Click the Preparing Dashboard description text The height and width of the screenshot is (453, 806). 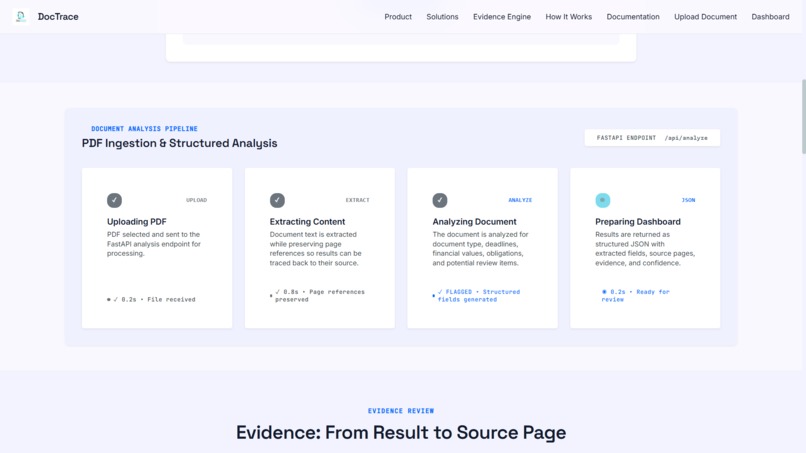click(645, 248)
